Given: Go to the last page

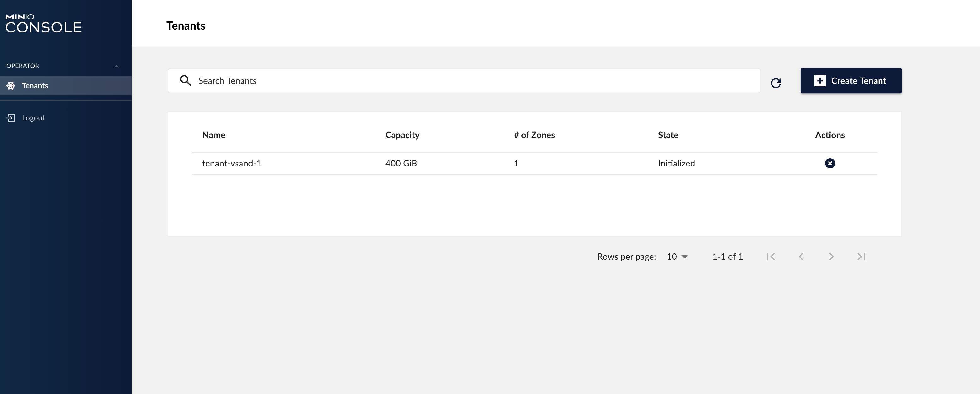Looking at the screenshot, I should (x=861, y=257).
